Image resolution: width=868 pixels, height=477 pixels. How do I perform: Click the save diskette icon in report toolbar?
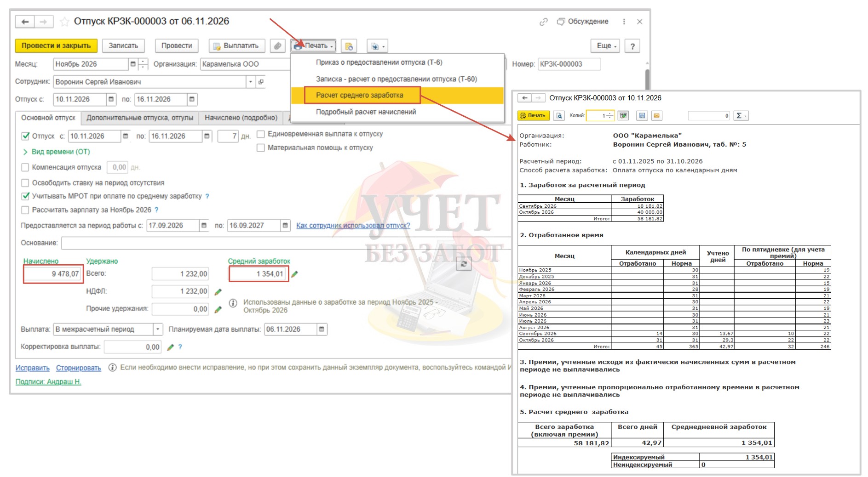pyautogui.click(x=642, y=116)
